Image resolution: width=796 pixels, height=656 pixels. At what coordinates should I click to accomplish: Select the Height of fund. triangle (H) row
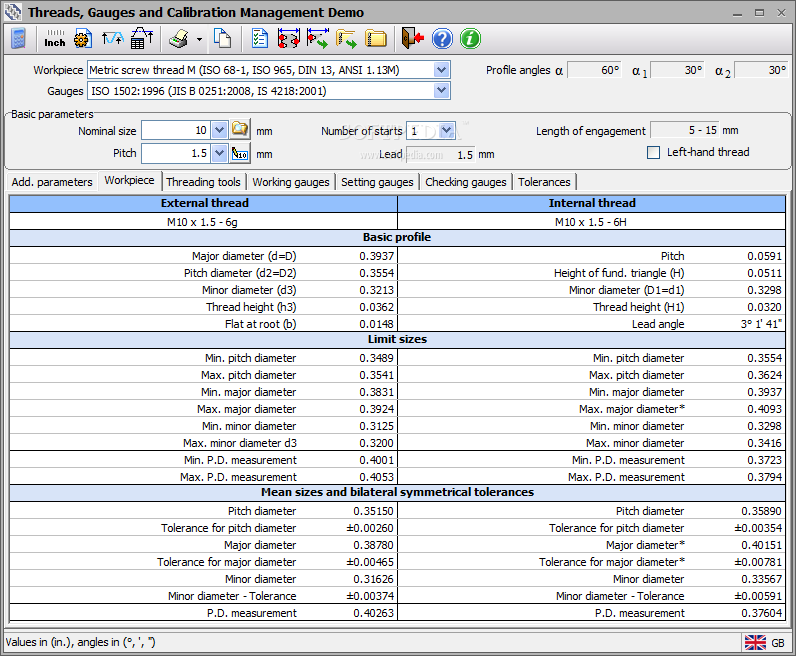tap(591, 273)
